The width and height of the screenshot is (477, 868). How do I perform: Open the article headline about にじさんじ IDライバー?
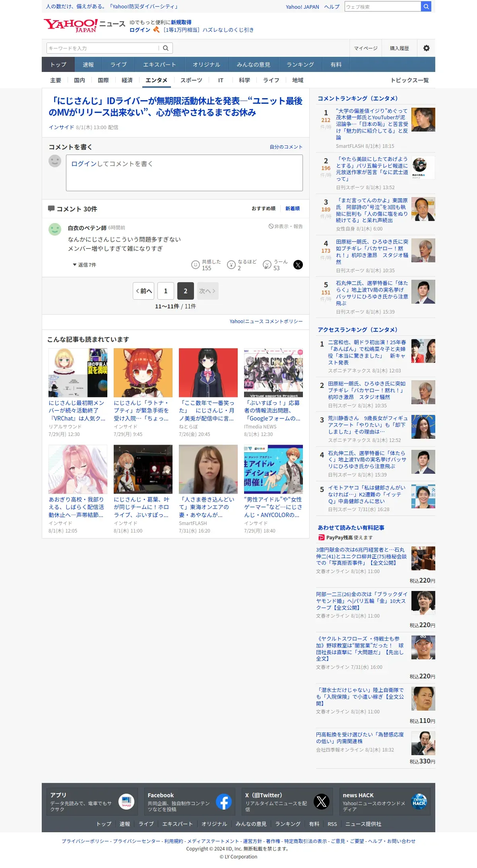tap(176, 107)
